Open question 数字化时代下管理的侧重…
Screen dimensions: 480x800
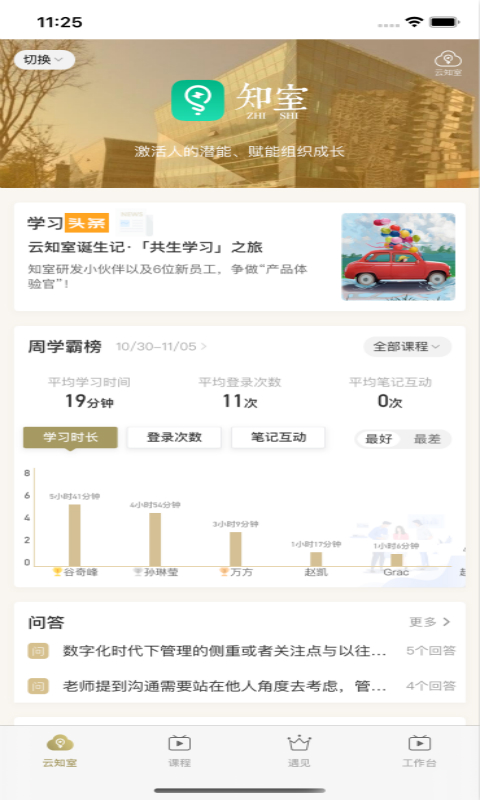tap(224, 651)
